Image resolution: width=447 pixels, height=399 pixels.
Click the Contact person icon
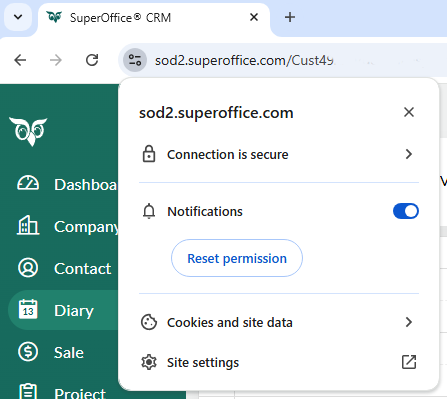click(28, 268)
